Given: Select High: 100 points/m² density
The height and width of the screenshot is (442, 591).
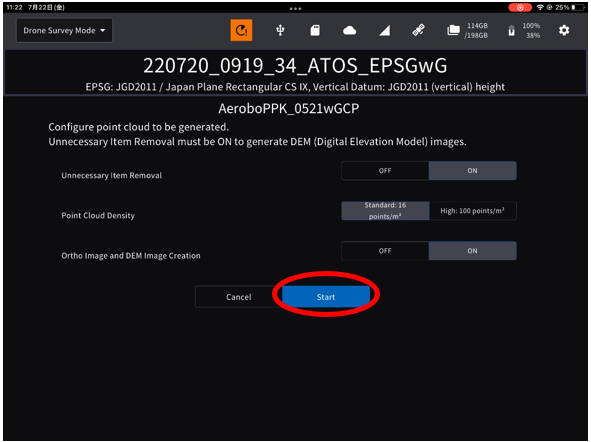Looking at the screenshot, I should click(473, 211).
